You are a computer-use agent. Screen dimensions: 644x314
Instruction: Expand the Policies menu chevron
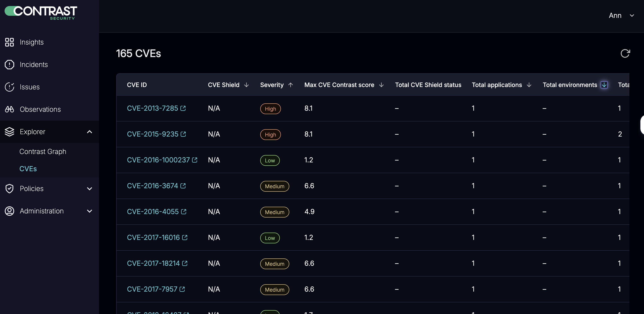[x=90, y=188]
